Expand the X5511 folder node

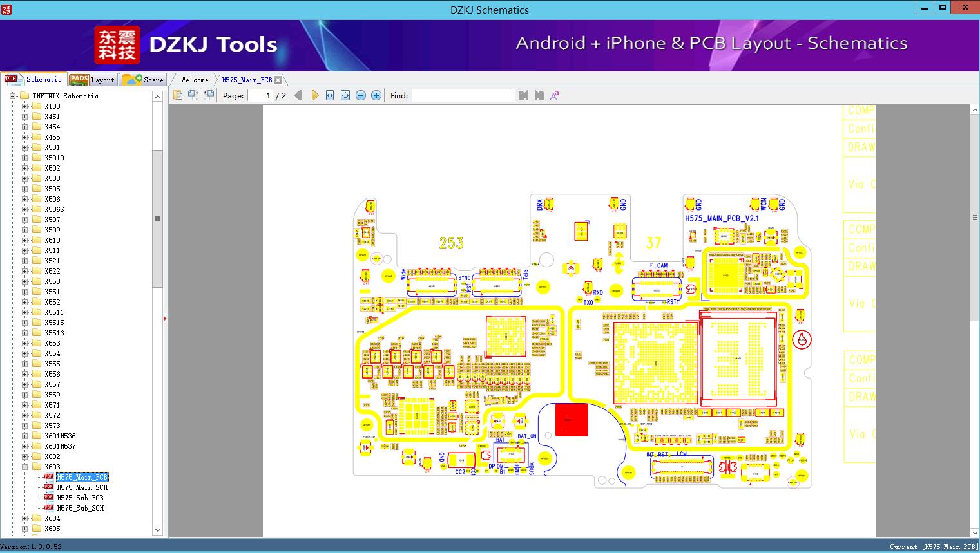pos(24,312)
